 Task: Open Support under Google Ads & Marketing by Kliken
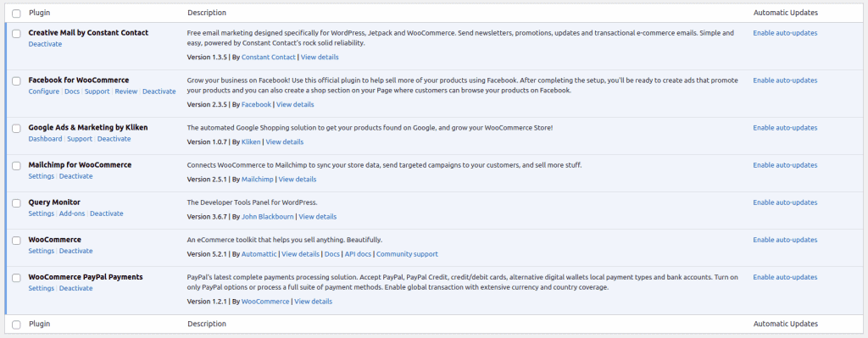(80, 139)
